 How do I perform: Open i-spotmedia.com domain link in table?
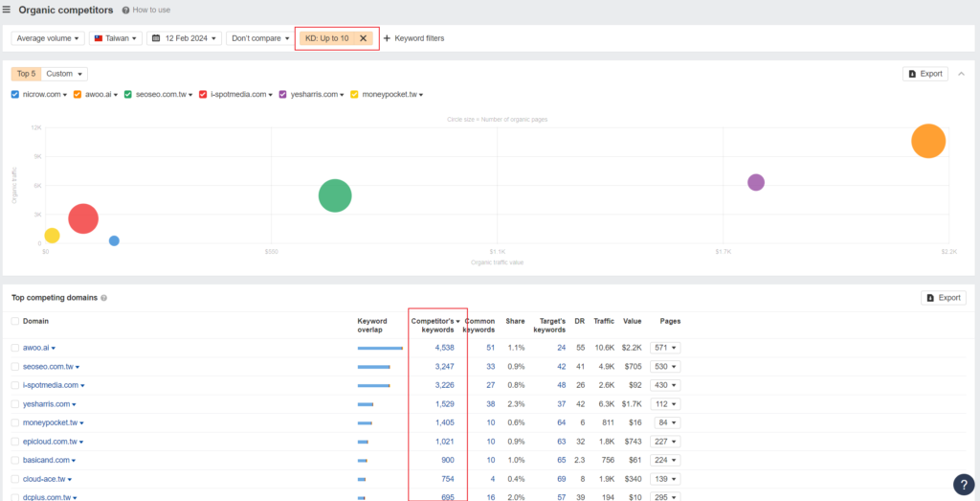point(51,385)
